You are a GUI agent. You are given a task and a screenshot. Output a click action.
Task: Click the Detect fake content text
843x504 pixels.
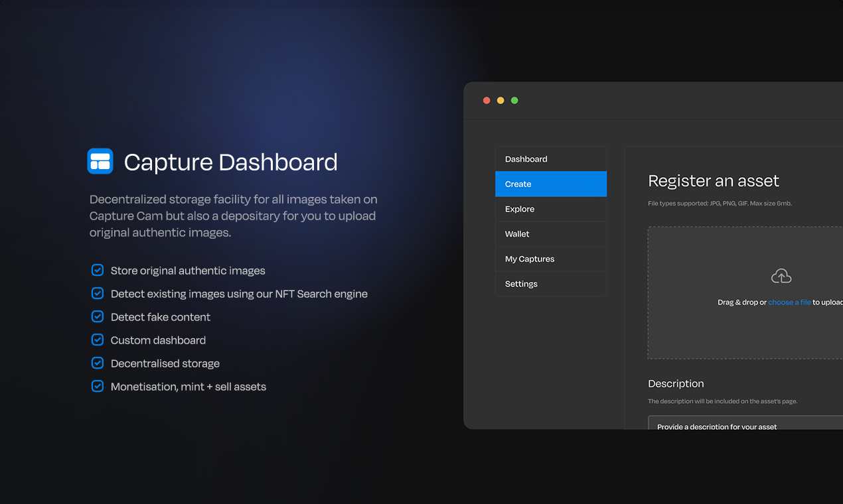pos(161,317)
